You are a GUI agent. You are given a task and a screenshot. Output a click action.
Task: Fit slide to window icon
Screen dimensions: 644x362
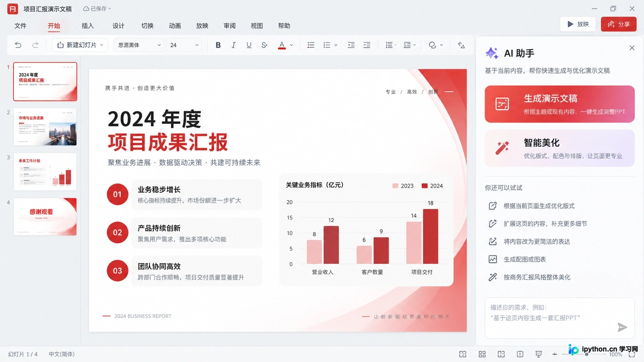[x=632, y=354]
